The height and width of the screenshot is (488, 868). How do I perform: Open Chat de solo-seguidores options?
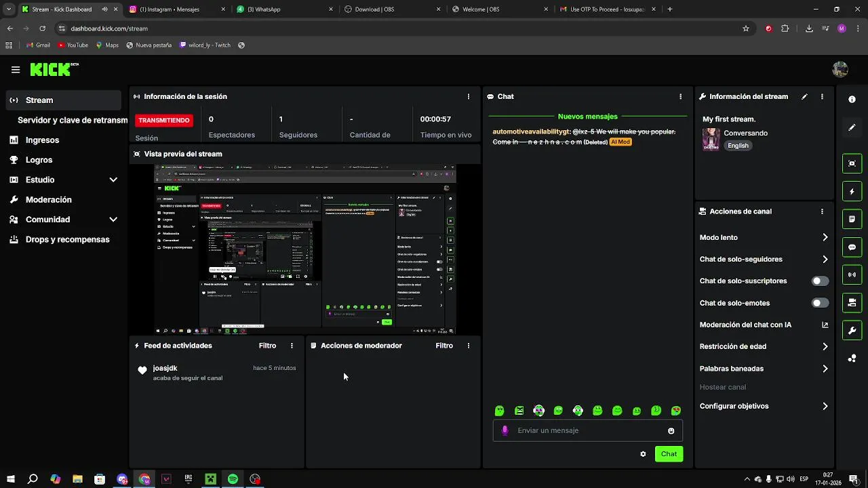pyautogui.click(x=764, y=259)
